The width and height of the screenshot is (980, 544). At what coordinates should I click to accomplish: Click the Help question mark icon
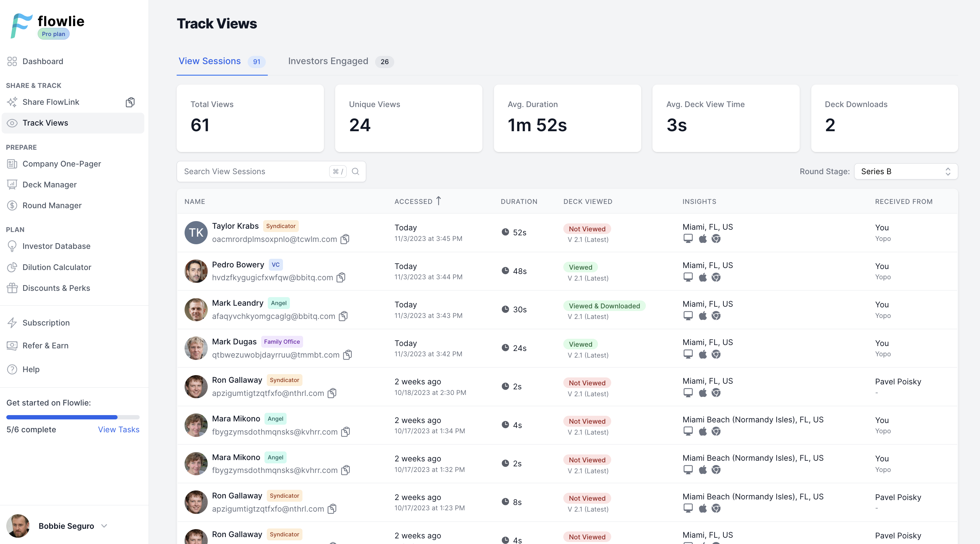coord(12,369)
